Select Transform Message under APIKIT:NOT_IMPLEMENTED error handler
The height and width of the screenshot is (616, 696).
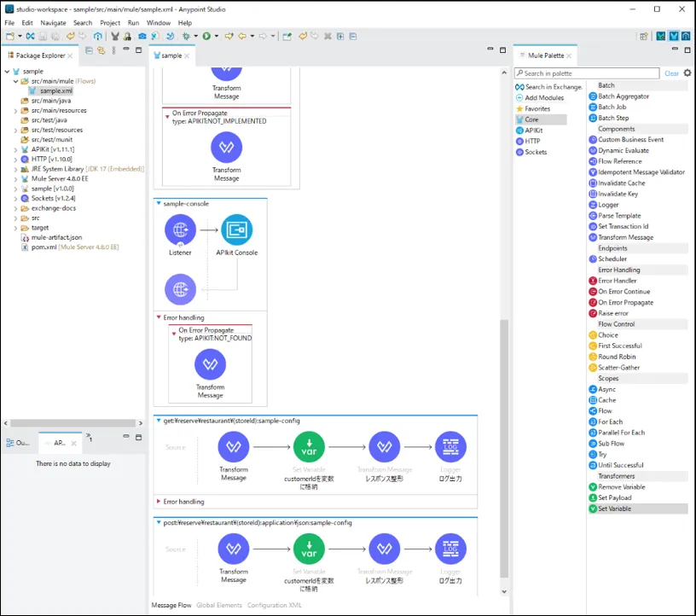tap(226, 148)
